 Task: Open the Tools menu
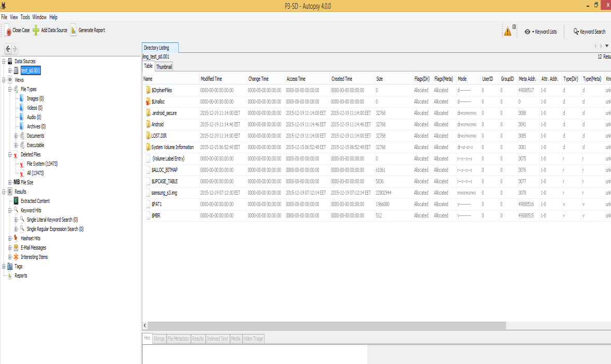click(x=25, y=17)
